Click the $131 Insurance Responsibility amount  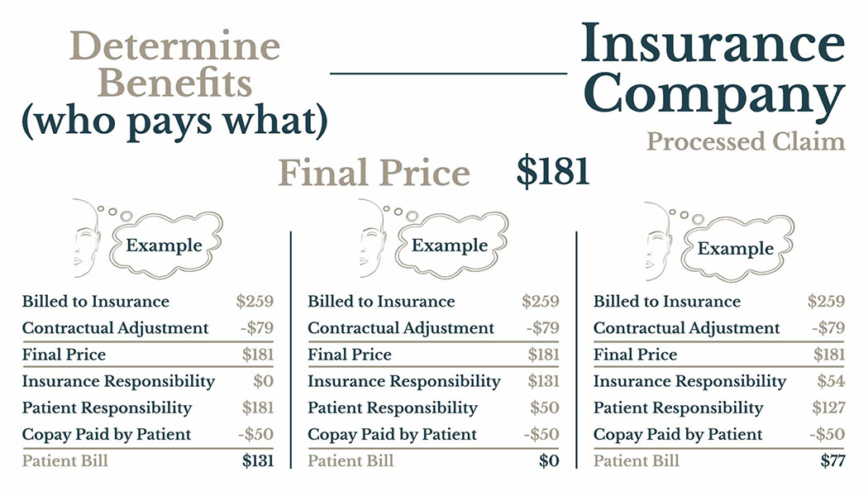pos(543,381)
